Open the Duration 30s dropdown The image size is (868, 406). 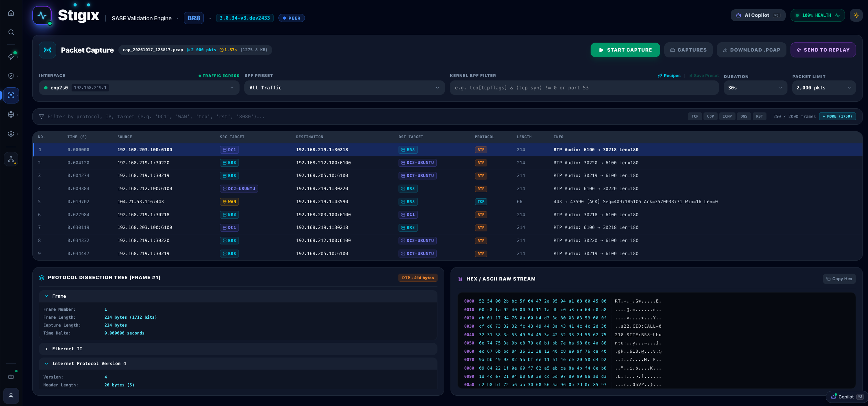(755, 88)
